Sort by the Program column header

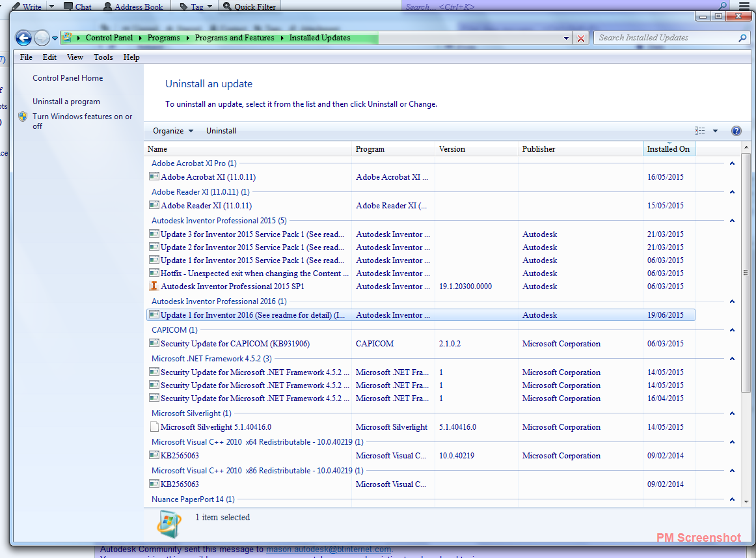click(394, 149)
